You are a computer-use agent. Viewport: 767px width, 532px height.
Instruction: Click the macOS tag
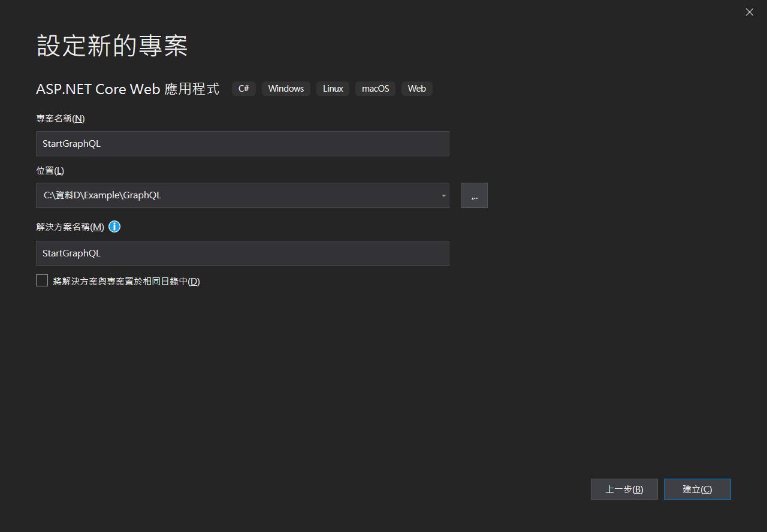pos(376,89)
